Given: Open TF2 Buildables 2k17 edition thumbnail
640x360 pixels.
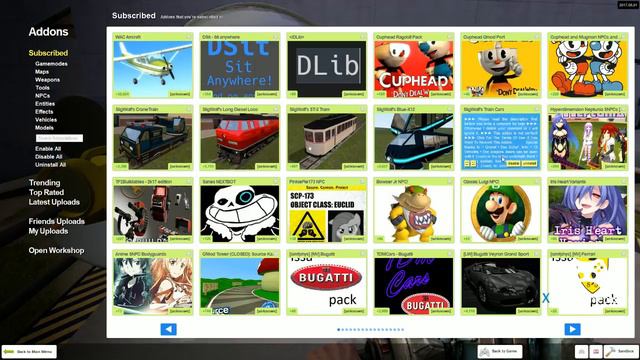Looking at the screenshot, I should coord(153,213).
